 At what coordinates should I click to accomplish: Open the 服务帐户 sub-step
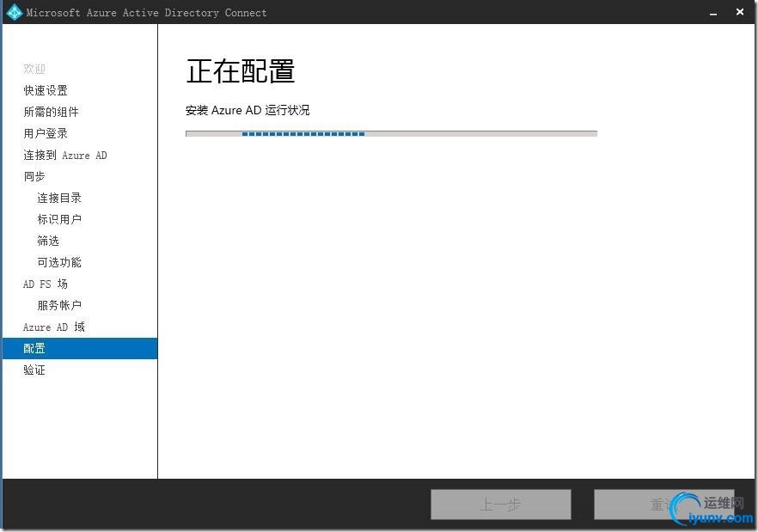[59, 305]
